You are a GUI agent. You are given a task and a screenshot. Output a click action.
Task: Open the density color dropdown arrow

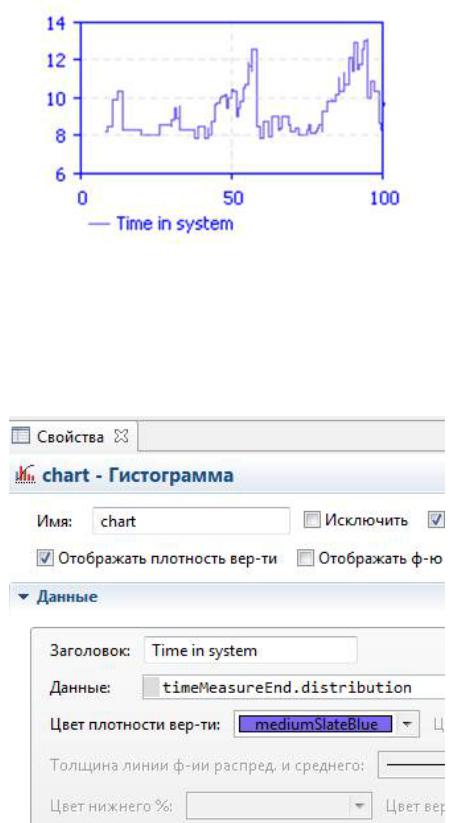[x=406, y=725]
